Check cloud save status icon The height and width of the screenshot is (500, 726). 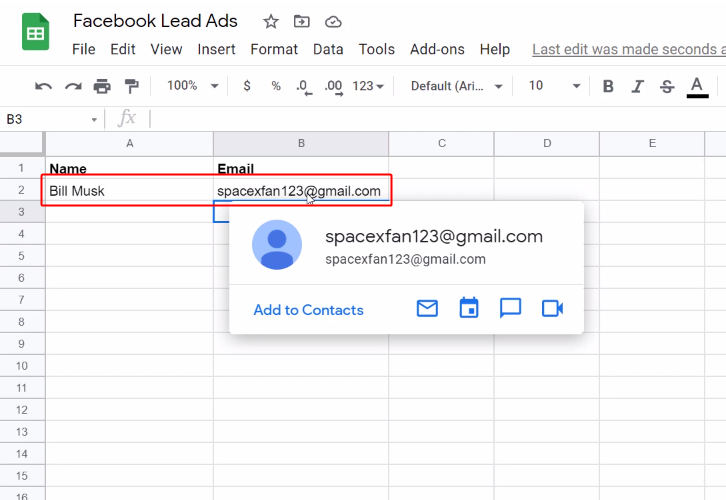tap(333, 22)
